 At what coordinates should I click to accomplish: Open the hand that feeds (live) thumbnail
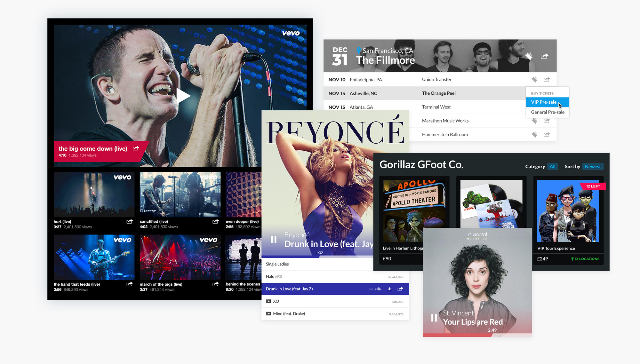94,257
